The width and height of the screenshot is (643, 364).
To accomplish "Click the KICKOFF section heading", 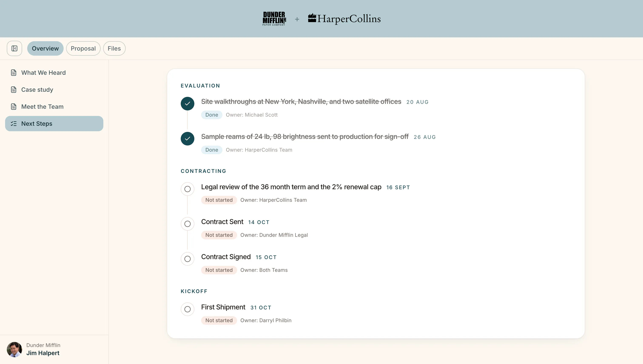I will point(194,292).
